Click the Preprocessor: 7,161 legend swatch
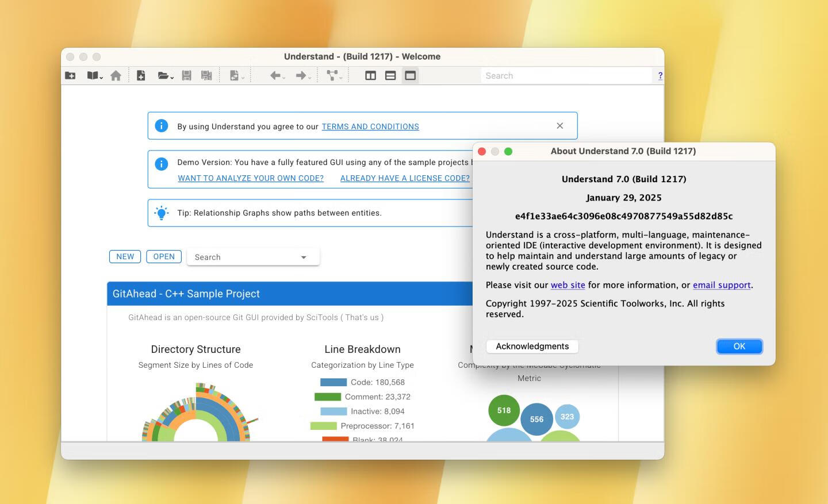The height and width of the screenshot is (504, 828). [x=323, y=426]
